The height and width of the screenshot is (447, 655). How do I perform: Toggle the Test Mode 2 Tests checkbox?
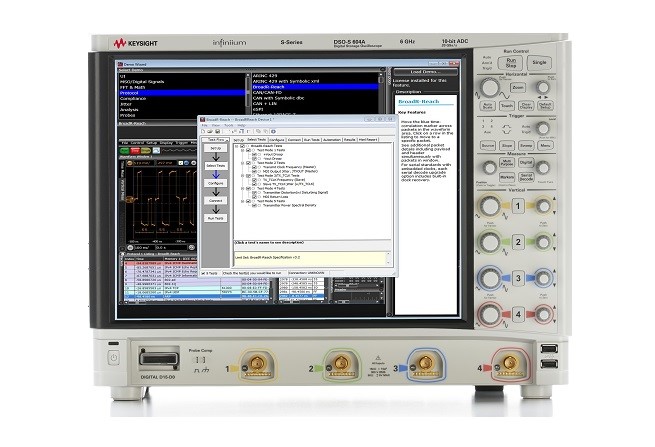[248, 163]
